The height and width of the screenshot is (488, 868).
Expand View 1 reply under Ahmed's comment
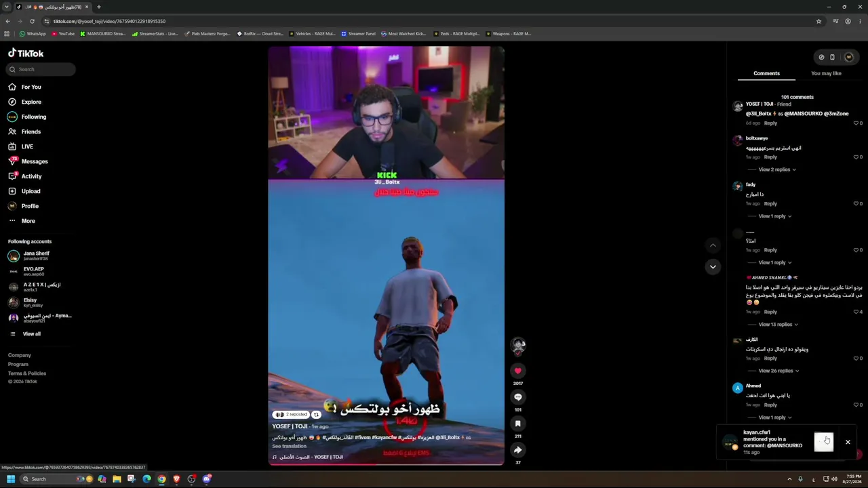tap(775, 418)
